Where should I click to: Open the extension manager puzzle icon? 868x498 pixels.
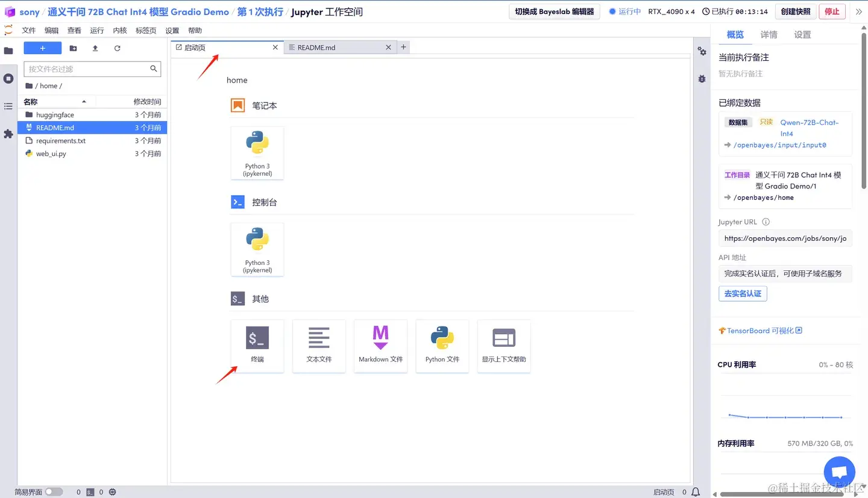coord(8,134)
